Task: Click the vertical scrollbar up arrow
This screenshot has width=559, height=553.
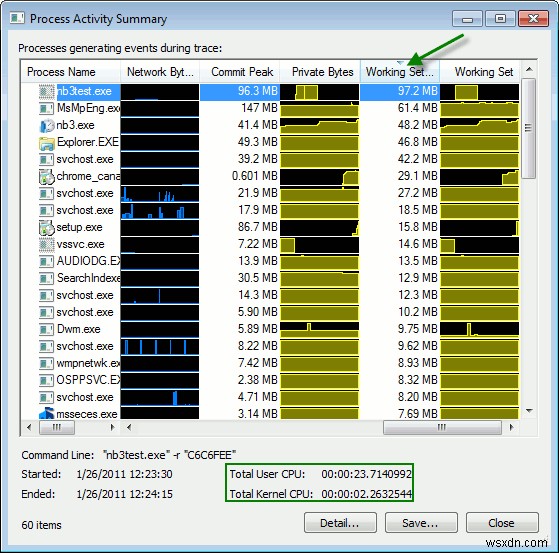Action: (x=529, y=69)
